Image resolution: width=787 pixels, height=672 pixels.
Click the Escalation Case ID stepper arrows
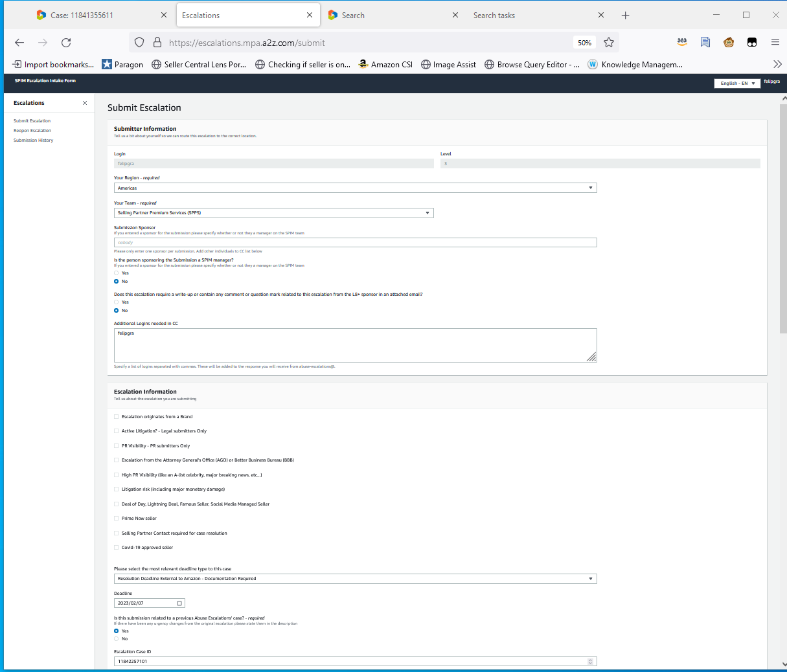coord(590,661)
